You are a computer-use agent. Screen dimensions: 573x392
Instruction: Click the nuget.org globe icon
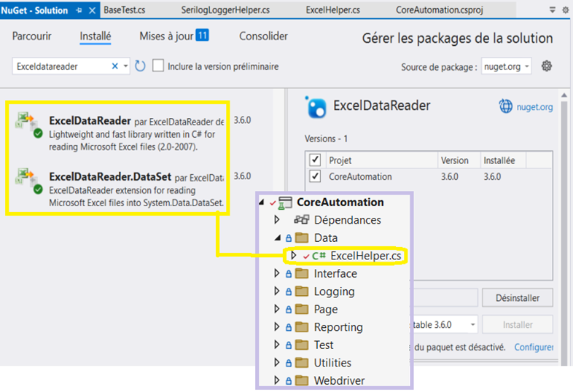tap(506, 107)
